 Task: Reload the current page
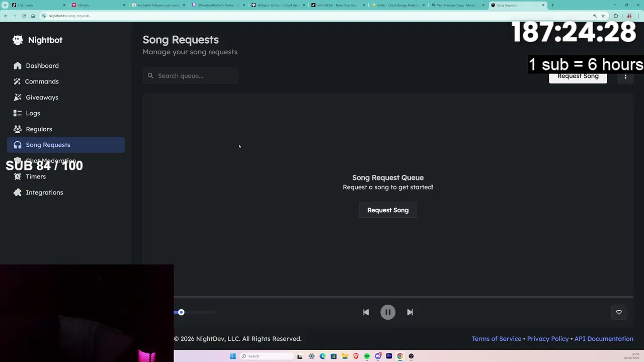point(24,16)
